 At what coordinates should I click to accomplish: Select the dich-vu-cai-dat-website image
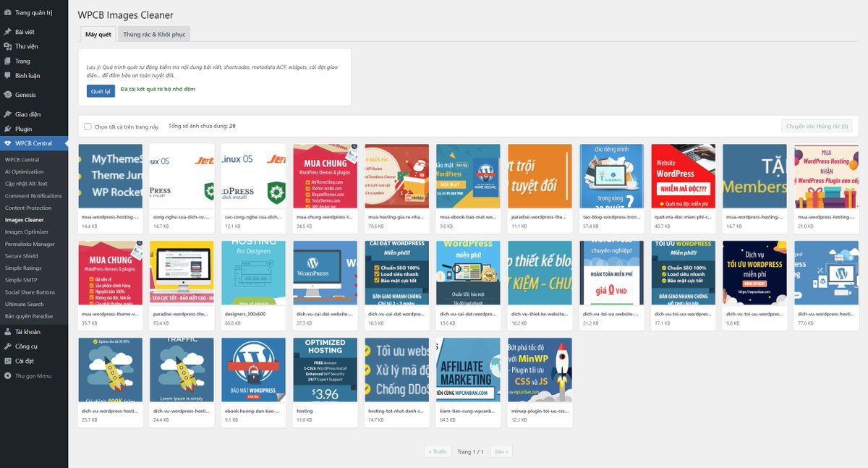tap(325, 273)
